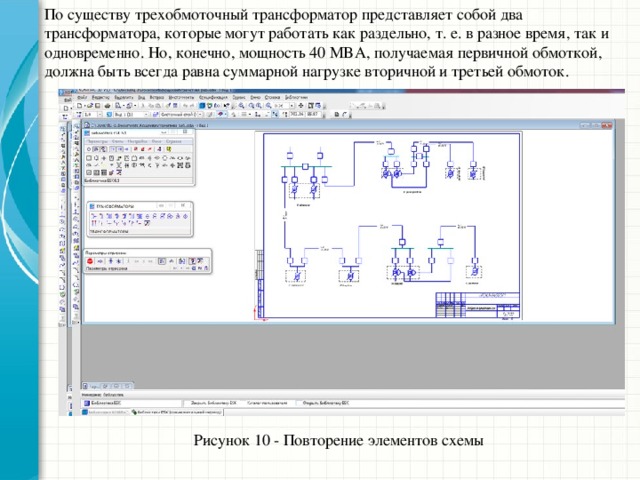Screen dimensions: 640x480
Task: Open the Сервис menu
Action: click(x=239, y=98)
